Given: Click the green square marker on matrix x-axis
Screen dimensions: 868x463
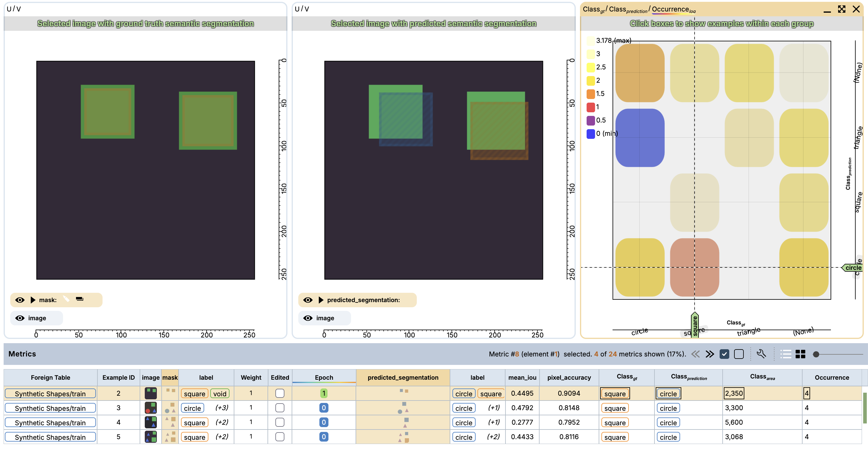Looking at the screenshot, I should pyautogui.click(x=695, y=325).
